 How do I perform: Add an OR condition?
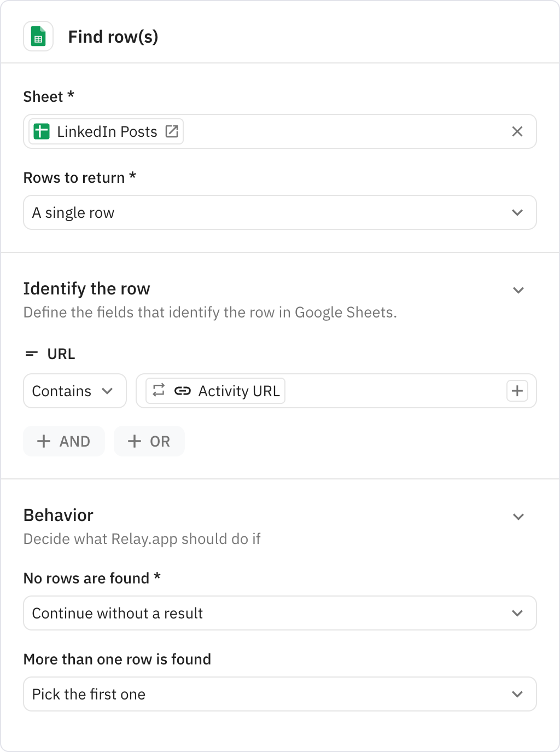pyautogui.click(x=149, y=441)
